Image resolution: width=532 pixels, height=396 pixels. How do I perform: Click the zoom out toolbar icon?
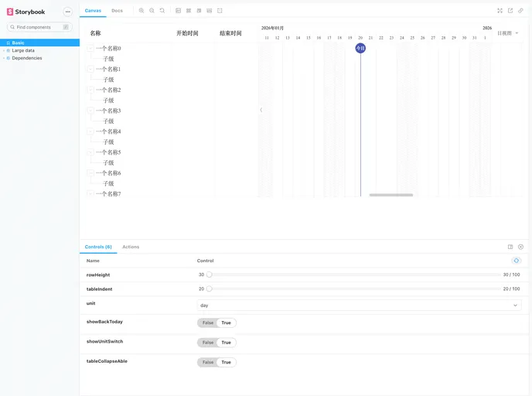(x=152, y=11)
